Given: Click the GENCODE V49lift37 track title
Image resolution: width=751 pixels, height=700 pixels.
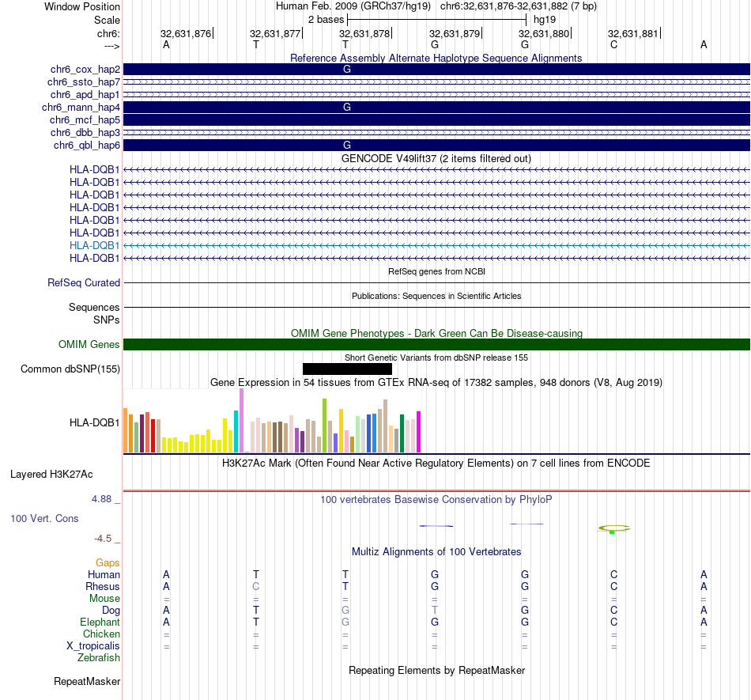Looking at the screenshot, I should [x=436, y=159].
